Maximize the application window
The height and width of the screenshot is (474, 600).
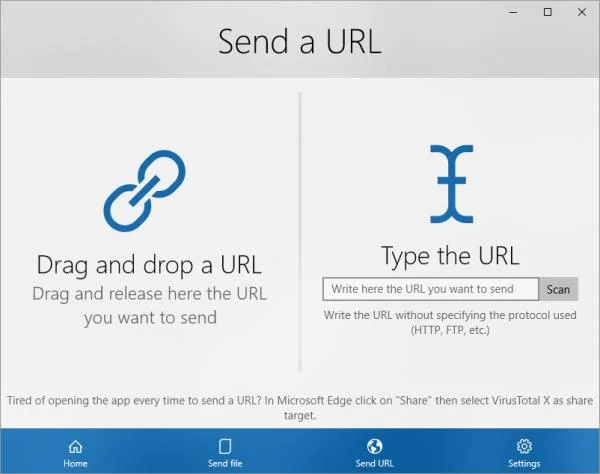(548, 12)
